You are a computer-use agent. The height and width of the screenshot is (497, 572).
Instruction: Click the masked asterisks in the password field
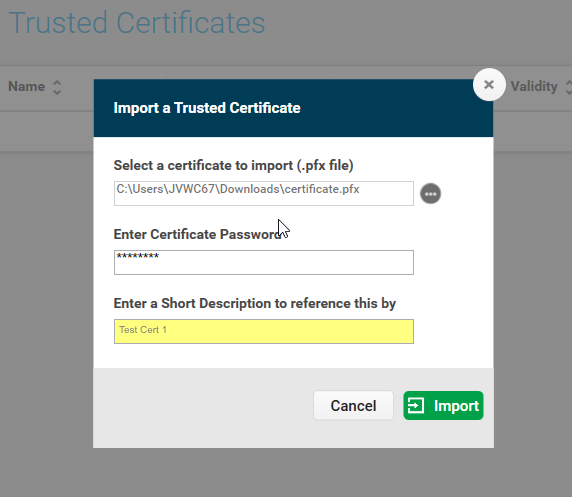[x=138, y=256]
